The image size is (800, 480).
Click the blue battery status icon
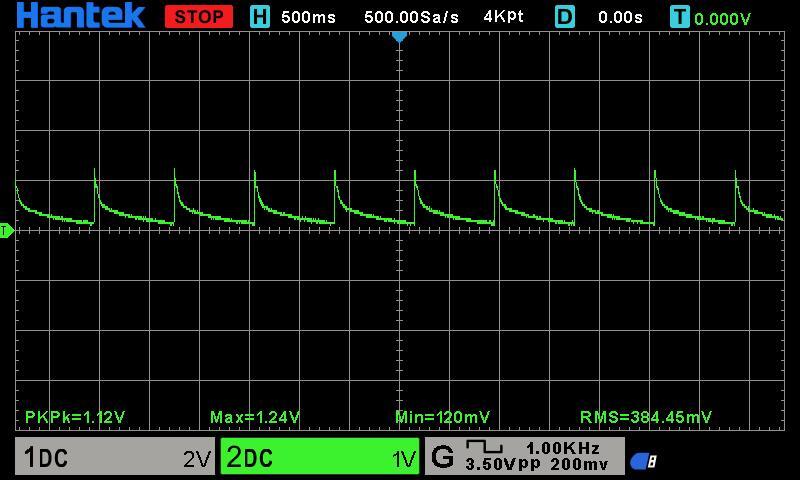(x=643, y=462)
